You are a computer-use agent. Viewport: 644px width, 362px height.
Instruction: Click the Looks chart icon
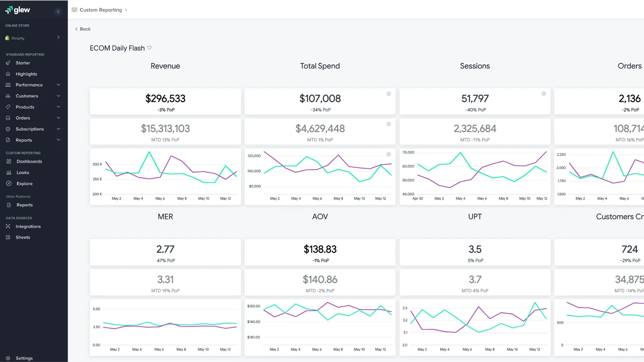[9, 173]
